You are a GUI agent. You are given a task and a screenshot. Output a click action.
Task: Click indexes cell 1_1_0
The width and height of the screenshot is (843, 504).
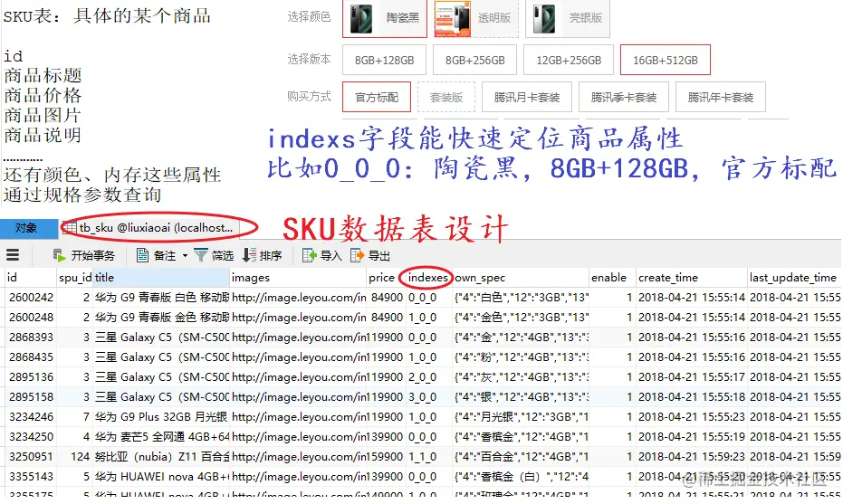click(x=428, y=457)
